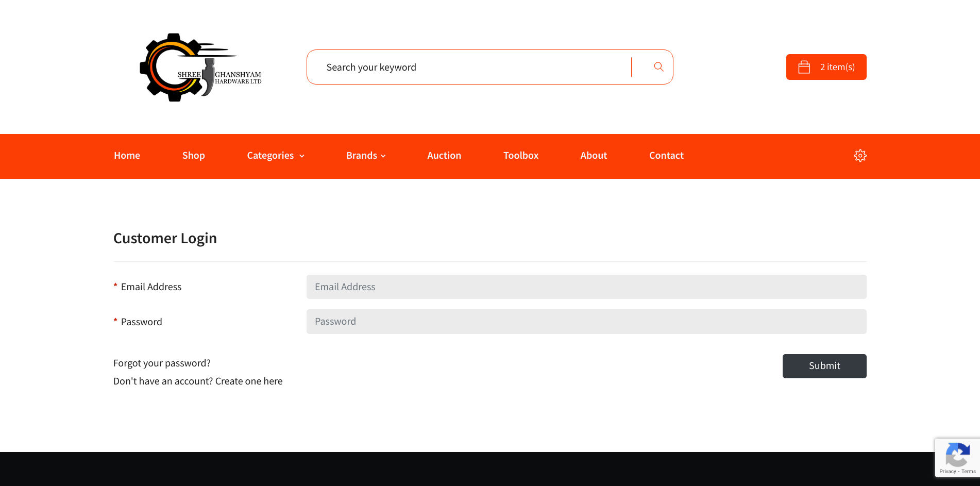Open the Toolbox page
The image size is (980, 486).
(520, 155)
